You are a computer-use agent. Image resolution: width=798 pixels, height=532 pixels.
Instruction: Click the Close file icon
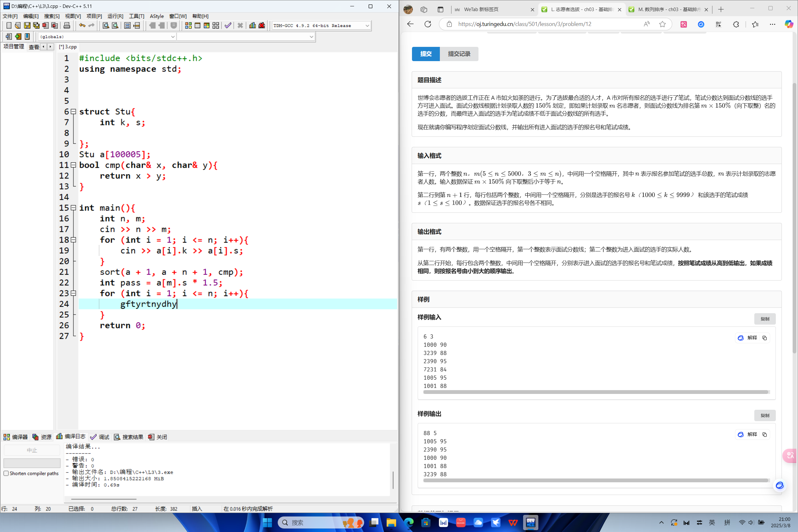[x=45, y=25]
